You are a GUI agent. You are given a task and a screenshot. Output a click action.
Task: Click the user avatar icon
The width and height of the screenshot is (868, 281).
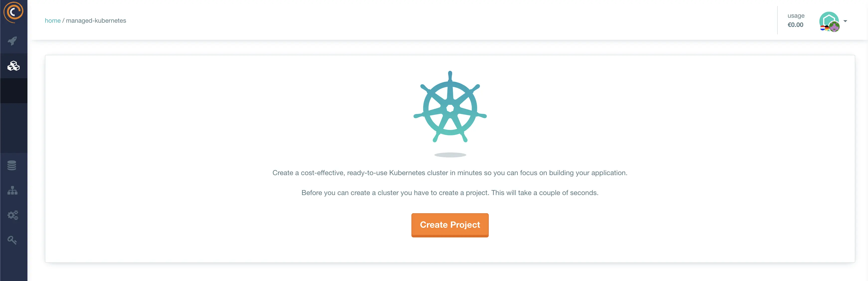coord(829,21)
